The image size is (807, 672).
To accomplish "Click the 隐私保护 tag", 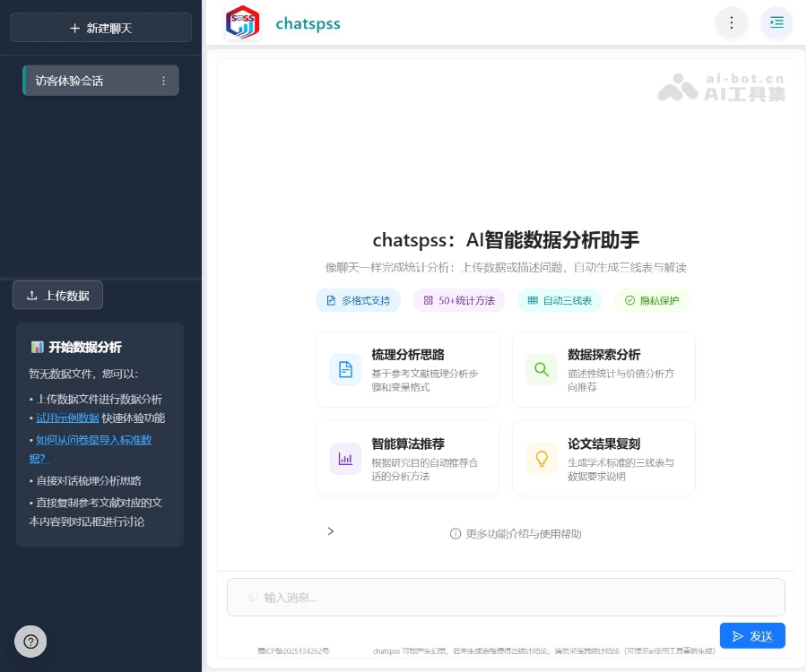I will 652,300.
